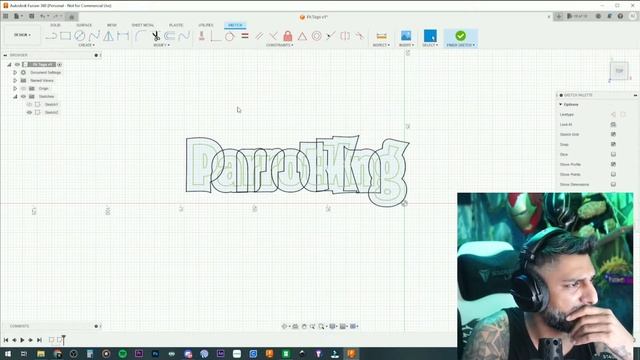Open the Measure inspect tool
The height and width of the screenshot is (360, 640).
pyautogui.click(x=381, y=36)
